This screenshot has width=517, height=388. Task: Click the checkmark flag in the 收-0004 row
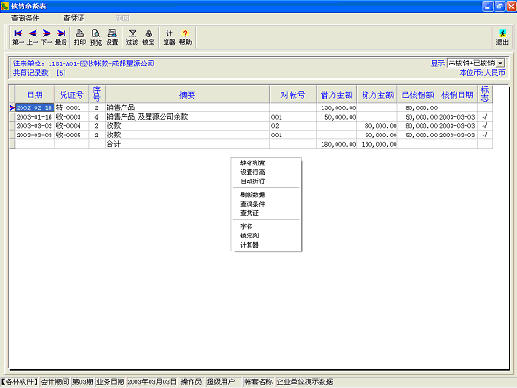coord(485,126)
